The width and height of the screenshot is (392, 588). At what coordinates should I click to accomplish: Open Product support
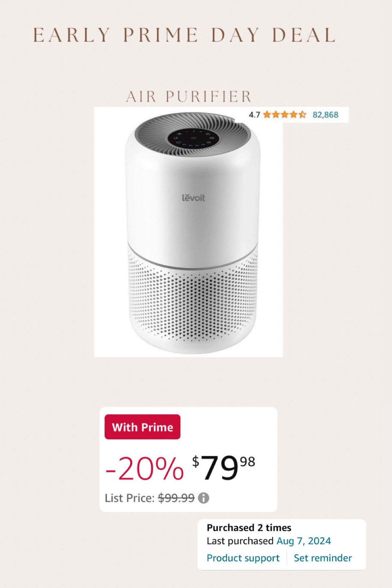243,558
